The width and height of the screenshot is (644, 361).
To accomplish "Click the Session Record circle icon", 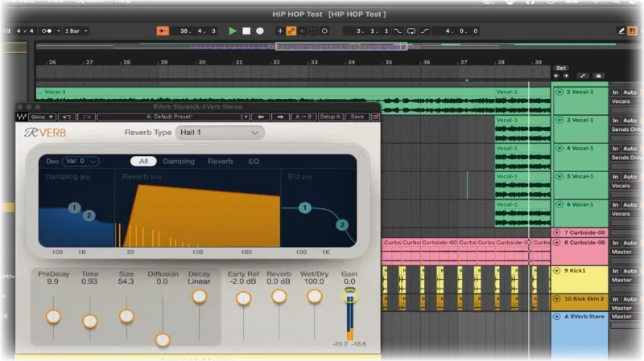I will click(x=324, y=31).
